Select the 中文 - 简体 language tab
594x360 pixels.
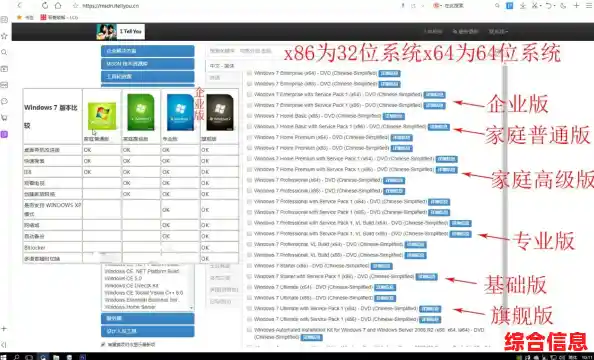[x=222, y=66]
